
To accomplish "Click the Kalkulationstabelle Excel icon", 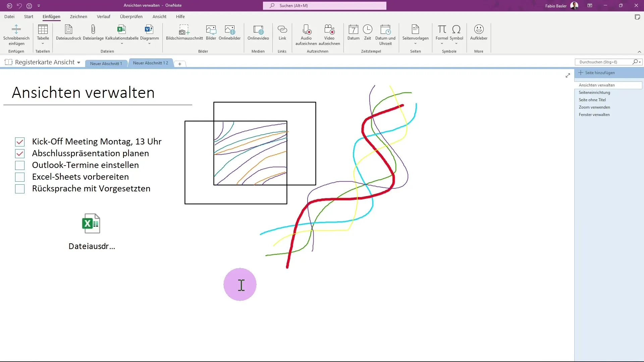I will point(122,29).
